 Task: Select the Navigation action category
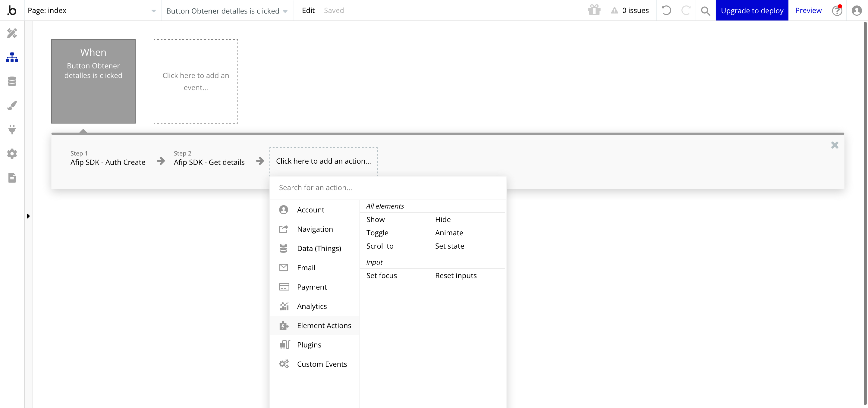click(x=315, y=229)
